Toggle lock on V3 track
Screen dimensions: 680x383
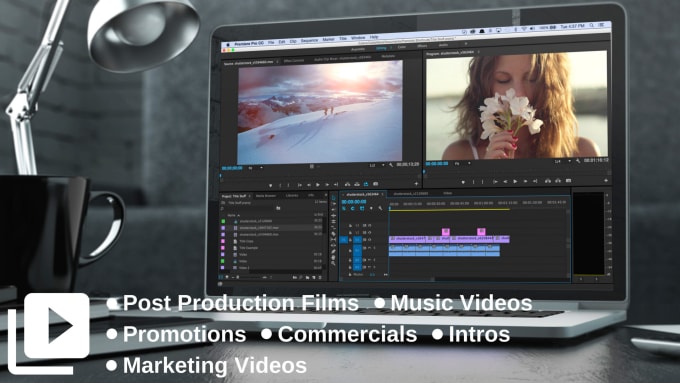(350, 226)
